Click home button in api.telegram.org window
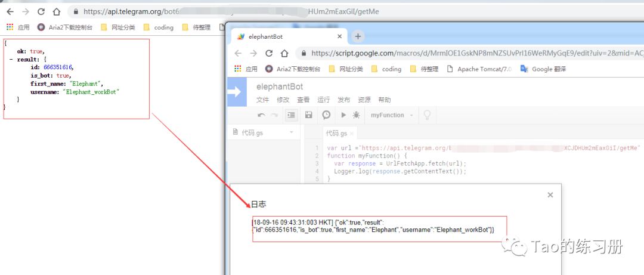The image size is (644, 275). (57, 12)
